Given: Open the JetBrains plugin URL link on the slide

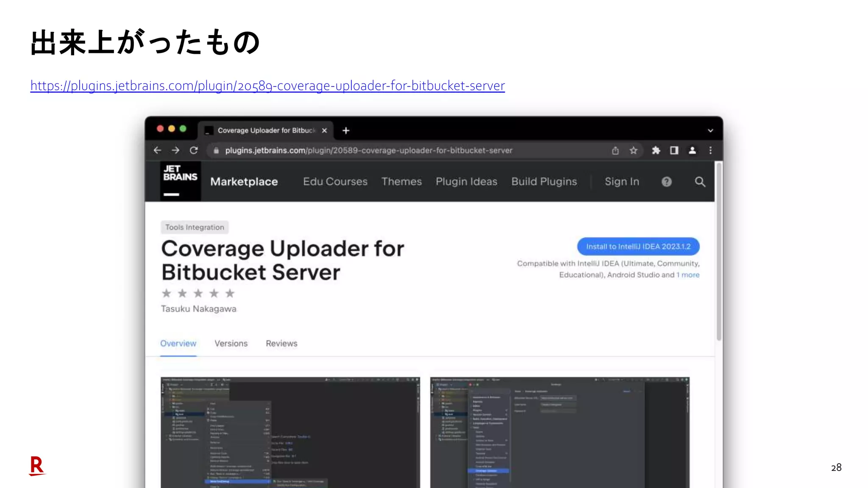Looking at the screenshot, I should [x=267, y=86].
